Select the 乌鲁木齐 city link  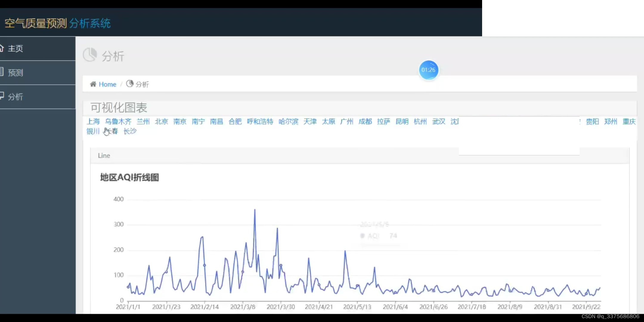[118, 121]
